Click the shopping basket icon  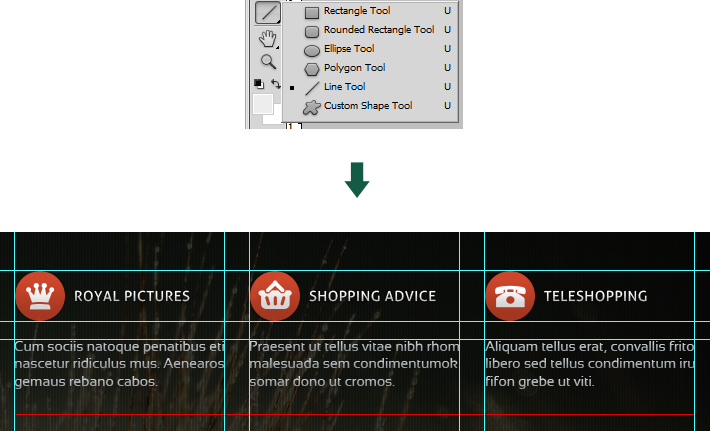pos(275,296)
